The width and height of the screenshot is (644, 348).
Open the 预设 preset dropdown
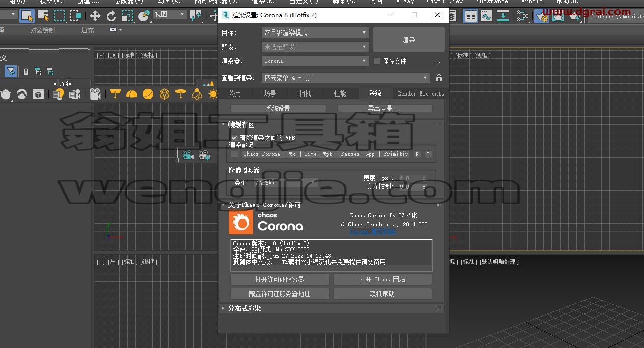[x=315, y=47]
